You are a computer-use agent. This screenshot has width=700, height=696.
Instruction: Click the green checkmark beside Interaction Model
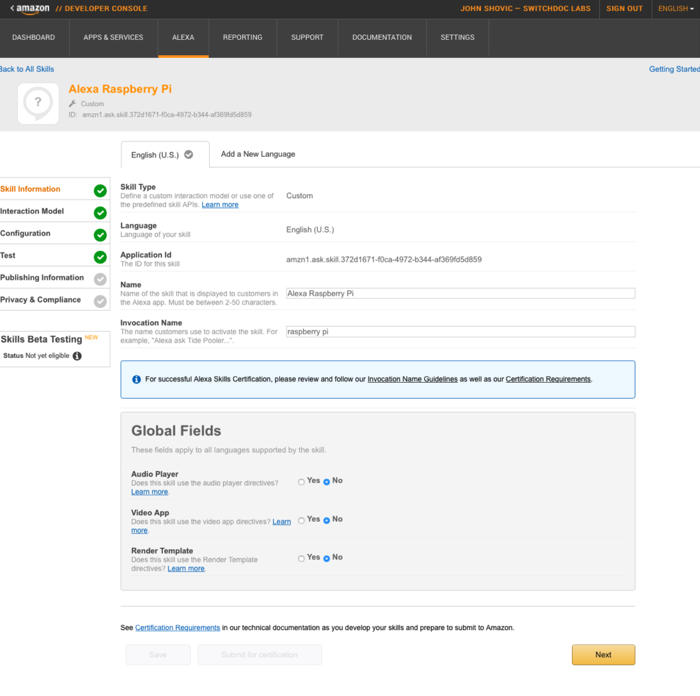coord(100,212)
